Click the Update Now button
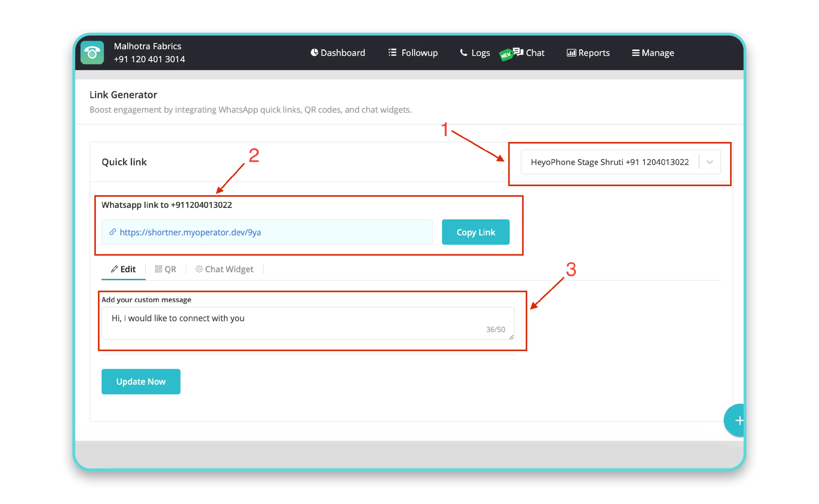This screenshot has width=819, height=504. [141, 381]
